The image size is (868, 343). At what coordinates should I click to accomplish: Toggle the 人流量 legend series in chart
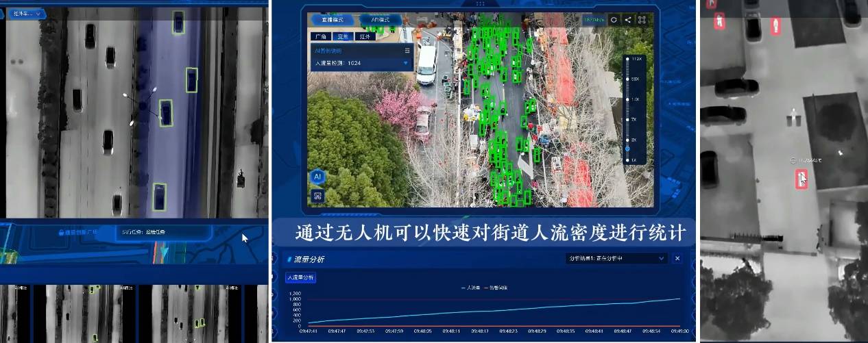(x=471, y=288)
